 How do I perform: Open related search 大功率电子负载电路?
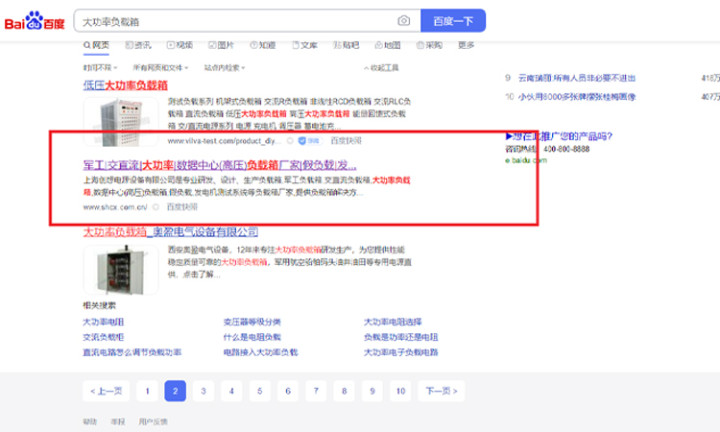401,352
